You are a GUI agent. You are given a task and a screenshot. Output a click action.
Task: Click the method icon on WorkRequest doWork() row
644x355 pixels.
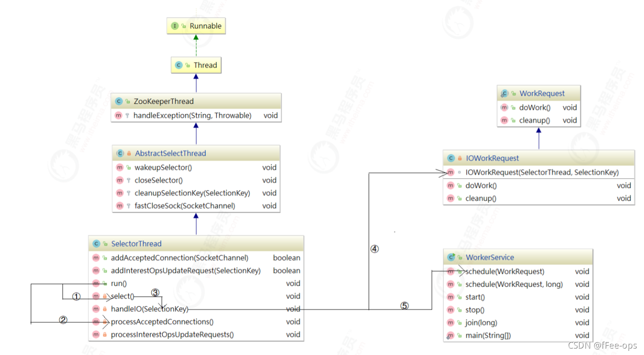click(504, 107)
